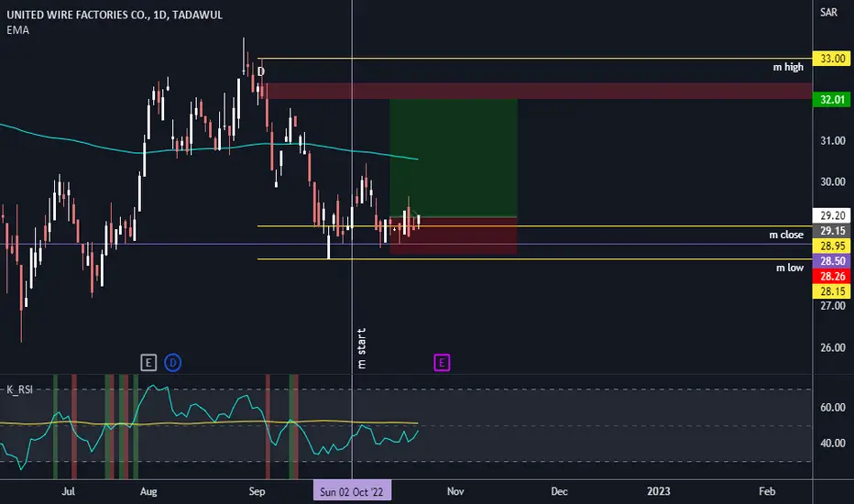This screenshot has height=504, width=854.
Task: Click the SAR currency label
Action: point(828,13)
